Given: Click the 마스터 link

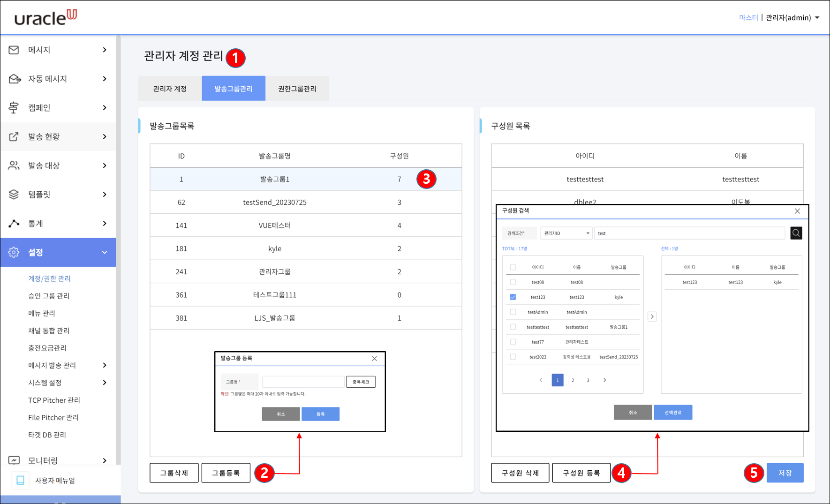Looking at the screenshot, I should 748,17.
